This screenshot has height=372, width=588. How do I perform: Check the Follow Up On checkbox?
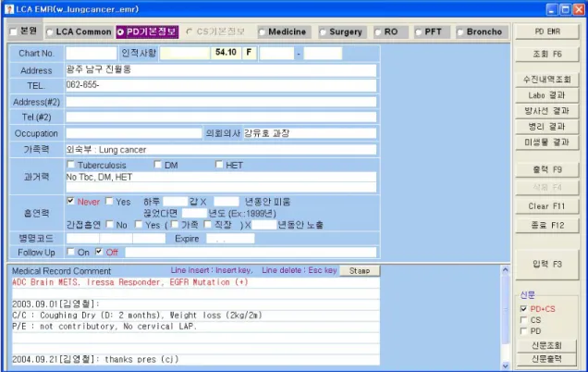point(70,252)
